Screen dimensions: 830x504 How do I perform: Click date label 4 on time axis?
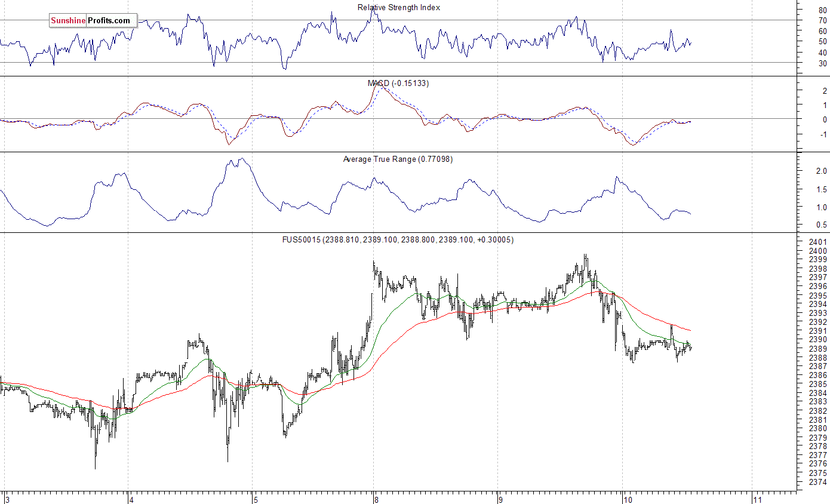pos(131,499)
